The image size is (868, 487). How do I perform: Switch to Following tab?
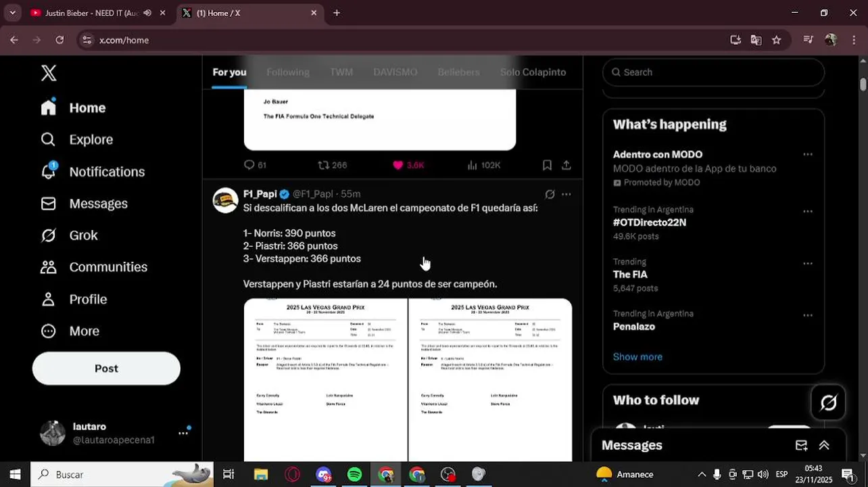click(288, 72)
